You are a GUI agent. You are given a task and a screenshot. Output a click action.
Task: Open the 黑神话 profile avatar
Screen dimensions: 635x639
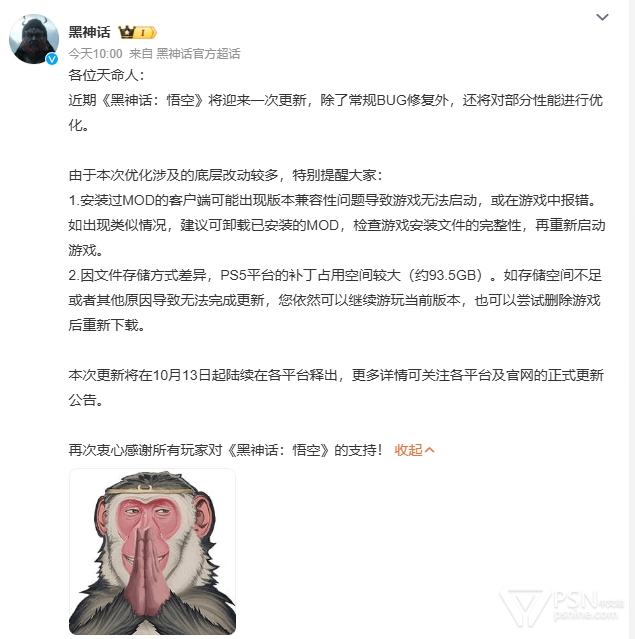click(34, 39)
